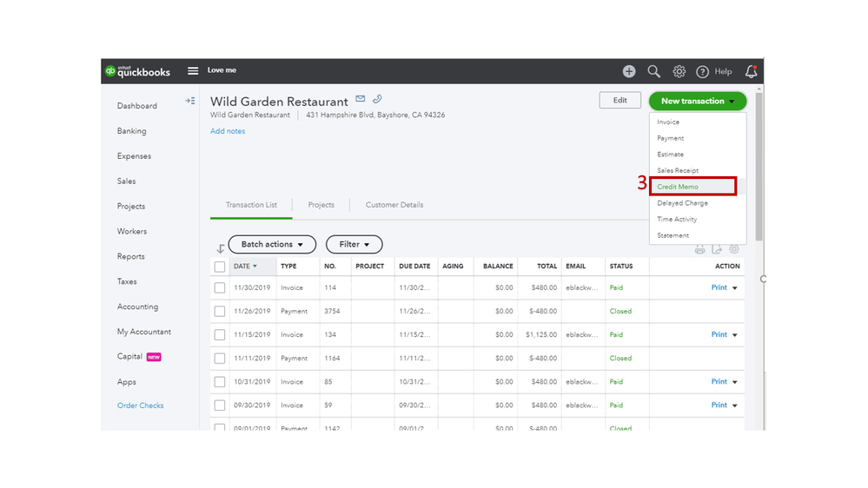Check the box for invoice 134
The width and height of the screenshot is (868, 488).
[220, 334]
